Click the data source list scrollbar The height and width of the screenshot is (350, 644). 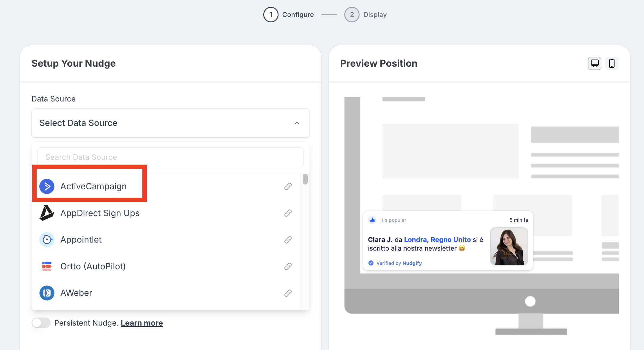pyautogui.click(x=305, y=179)
